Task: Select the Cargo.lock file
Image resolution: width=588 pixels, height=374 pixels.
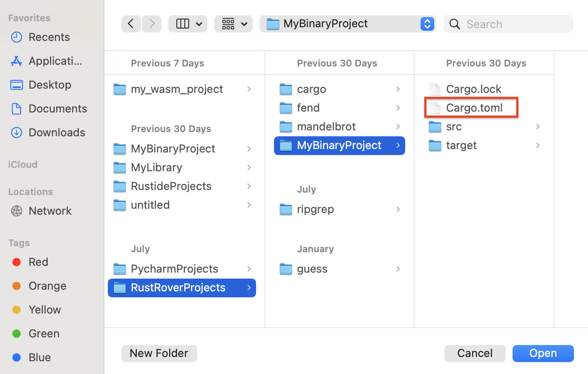Action: point(473,89)
